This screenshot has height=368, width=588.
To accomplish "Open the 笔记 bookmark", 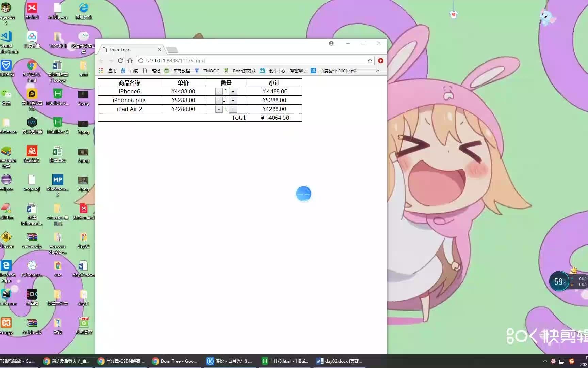I will [151, 71].
